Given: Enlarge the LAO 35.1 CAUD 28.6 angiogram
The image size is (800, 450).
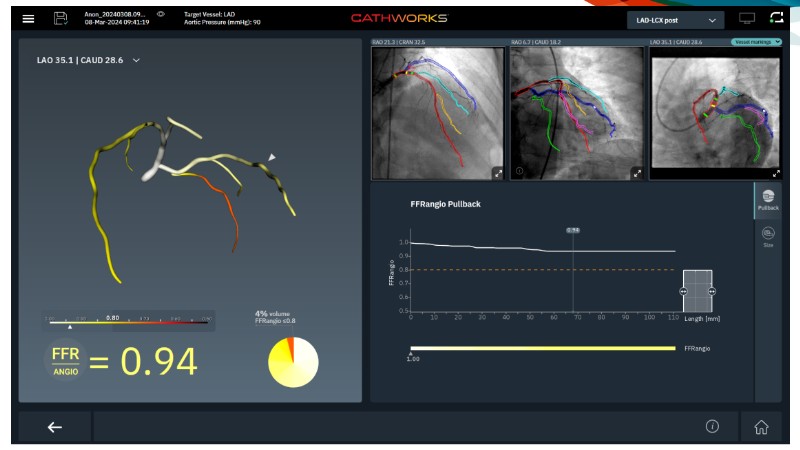Looking at the screenshot, I should click(775, 172).
